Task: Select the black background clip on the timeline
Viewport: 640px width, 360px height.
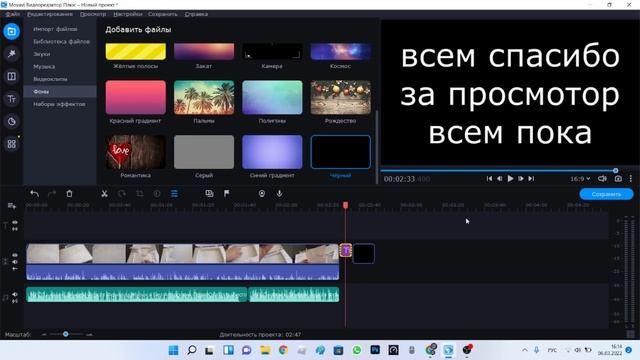Action: (363, 253)
